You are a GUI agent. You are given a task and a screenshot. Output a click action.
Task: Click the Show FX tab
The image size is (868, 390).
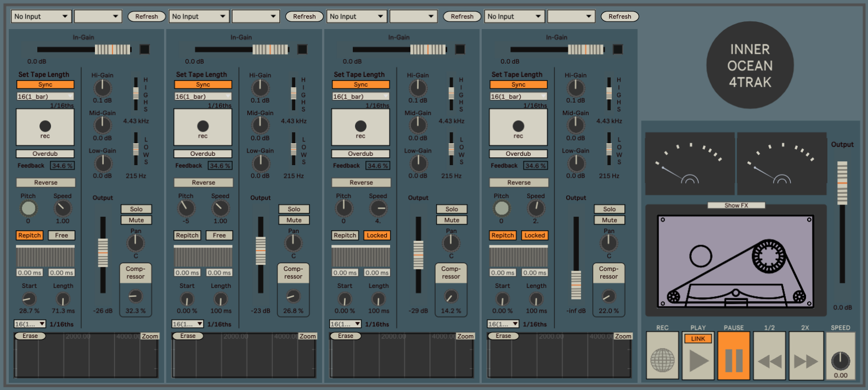736,205
